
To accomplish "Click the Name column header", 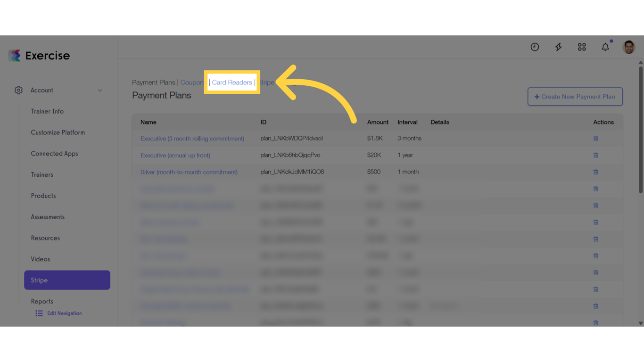I will (x=148, y=122).
